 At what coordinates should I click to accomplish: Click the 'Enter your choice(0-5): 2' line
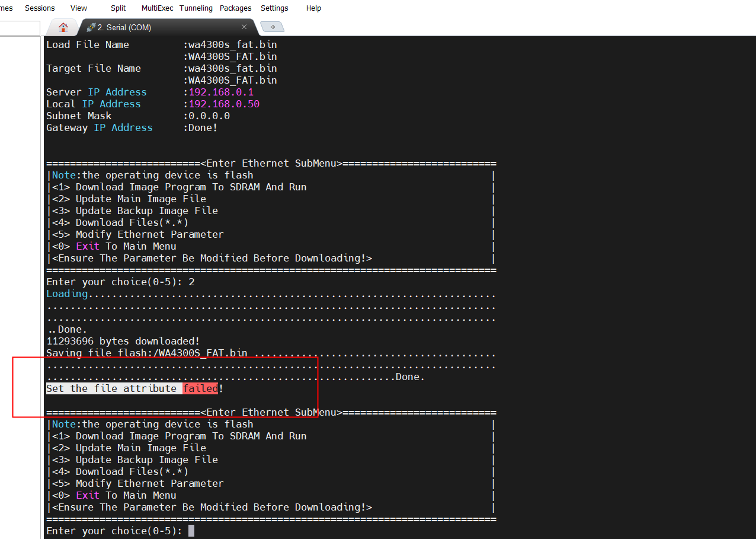click(x=120, y=282)
